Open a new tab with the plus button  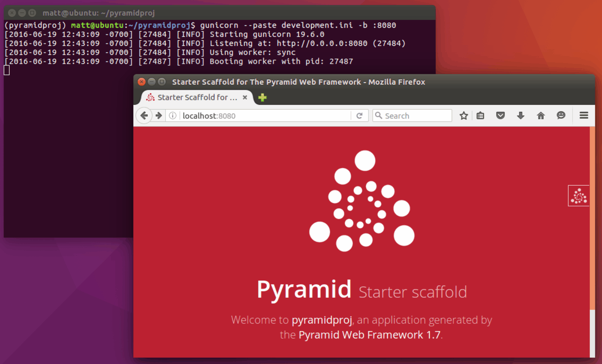[x=262, y=98]
